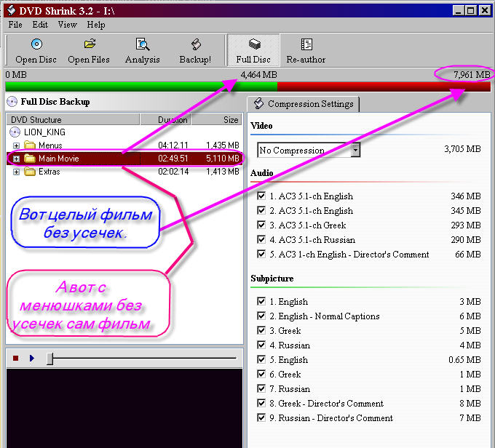Disable Greek - Director's Comment subpicture
495x448 pixels.
[261, 403]
